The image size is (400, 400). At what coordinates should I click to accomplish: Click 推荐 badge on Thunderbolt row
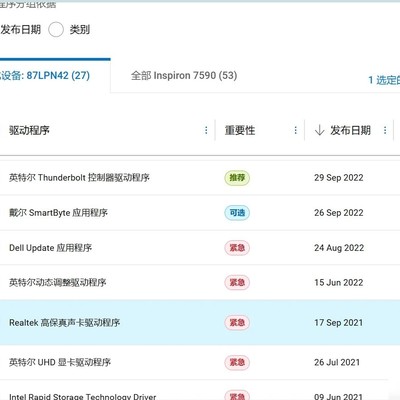tap(237, 178)
